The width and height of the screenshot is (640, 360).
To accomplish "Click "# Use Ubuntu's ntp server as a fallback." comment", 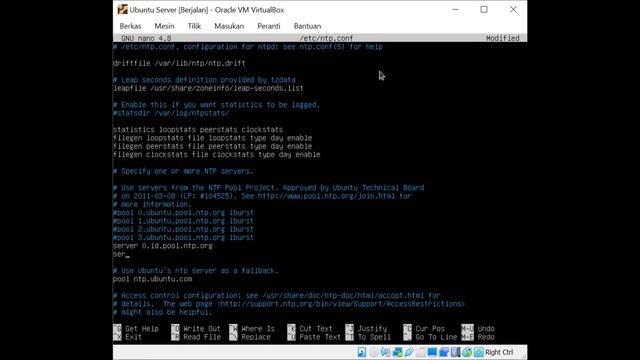I will point(196,271).
